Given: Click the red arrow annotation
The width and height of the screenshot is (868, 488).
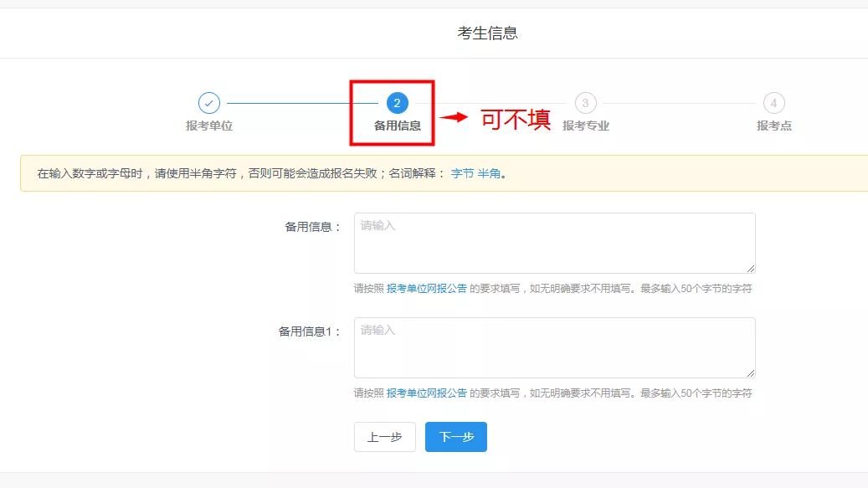Looking at the screenshot, I should tap(454, 118).
